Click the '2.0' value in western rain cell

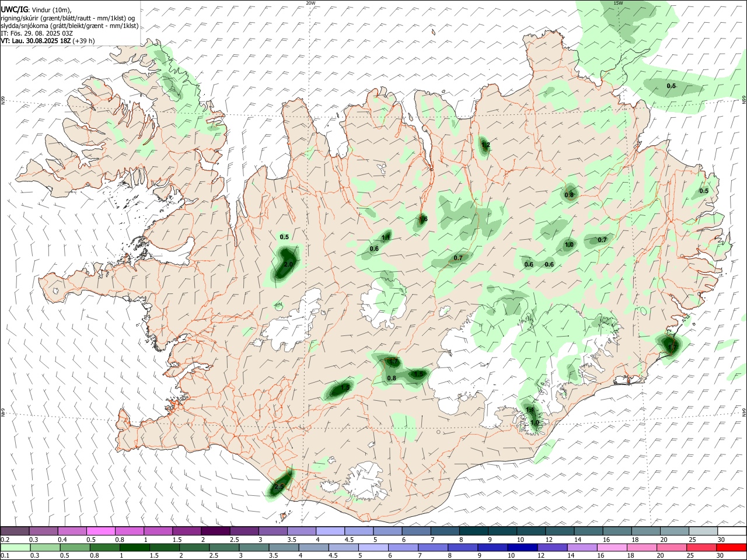click(288, 265)
